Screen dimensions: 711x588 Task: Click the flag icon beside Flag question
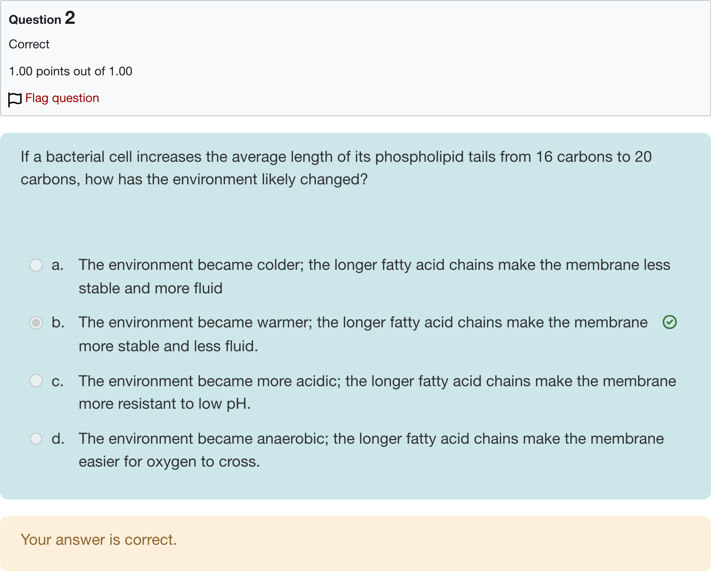(15, 99)
